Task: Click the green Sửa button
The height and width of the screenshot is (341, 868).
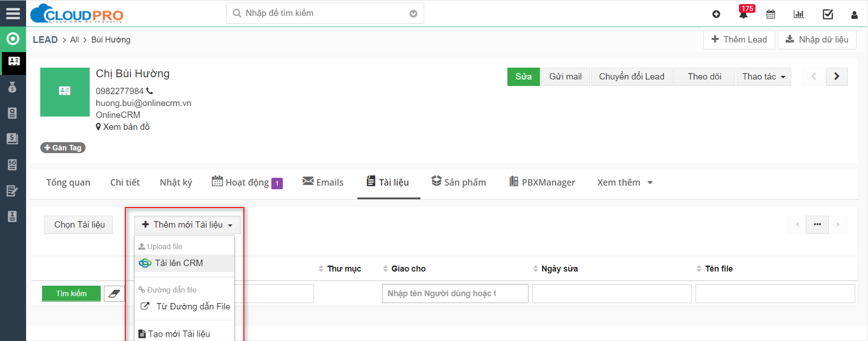Action: [523, 77]
